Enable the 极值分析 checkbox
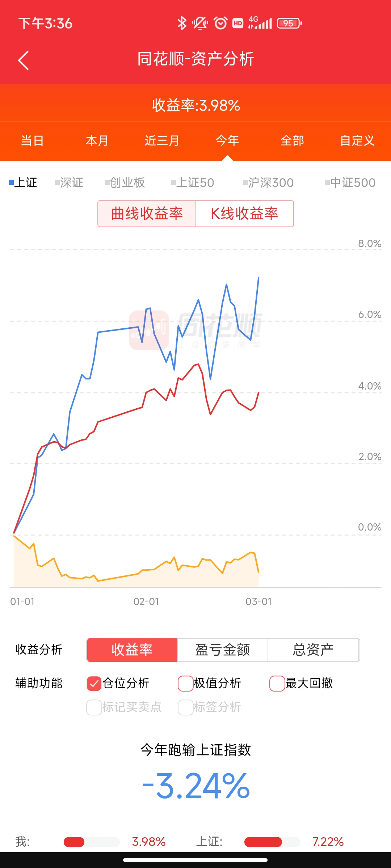The height and width of the screenshot is (868, 391). point(186,684)
